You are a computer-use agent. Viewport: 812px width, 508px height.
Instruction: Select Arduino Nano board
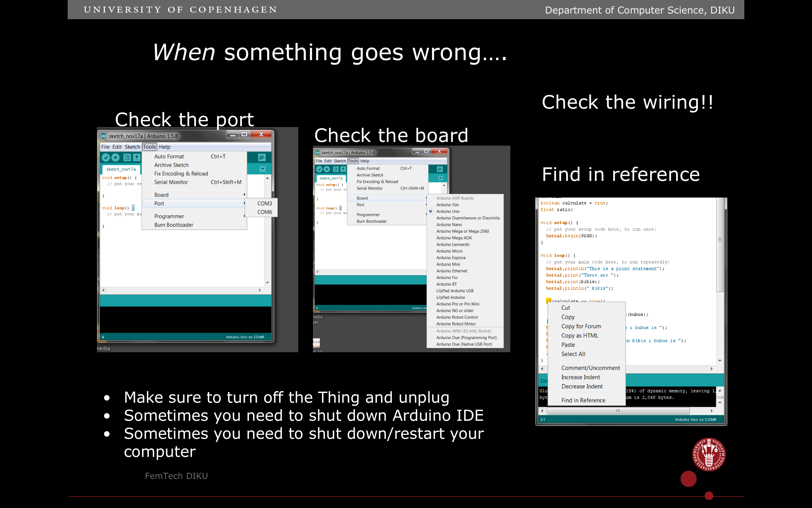tap(465, 224)
